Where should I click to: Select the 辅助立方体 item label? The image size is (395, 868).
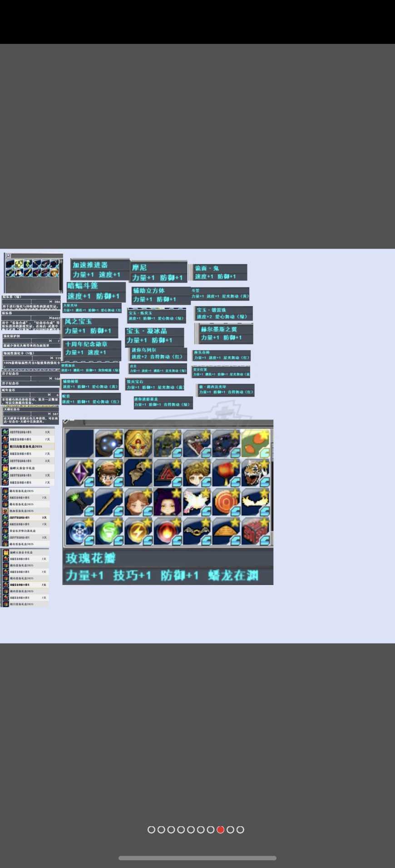coord(149,291)
